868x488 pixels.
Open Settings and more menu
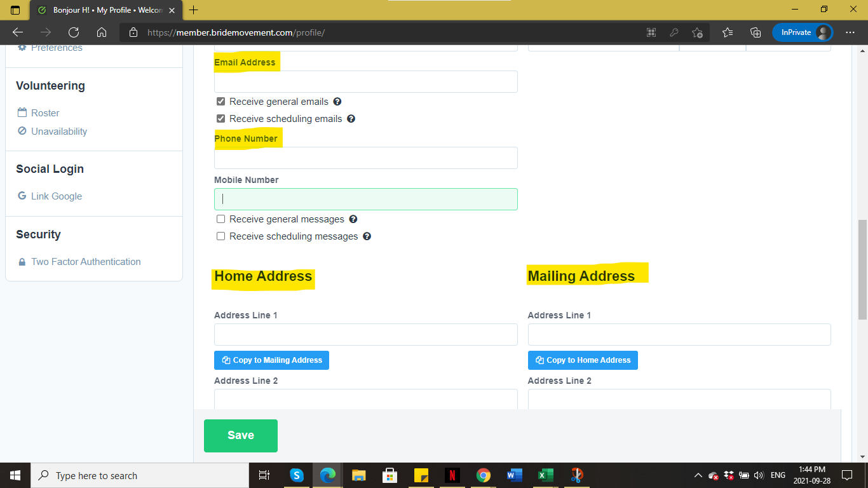[850, 32]
